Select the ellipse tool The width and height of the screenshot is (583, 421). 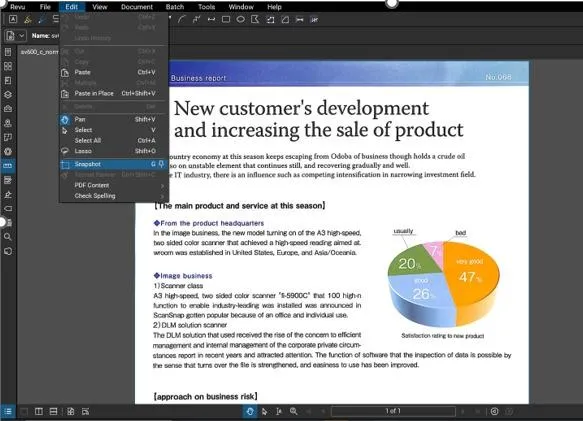[x=241, y=20]
